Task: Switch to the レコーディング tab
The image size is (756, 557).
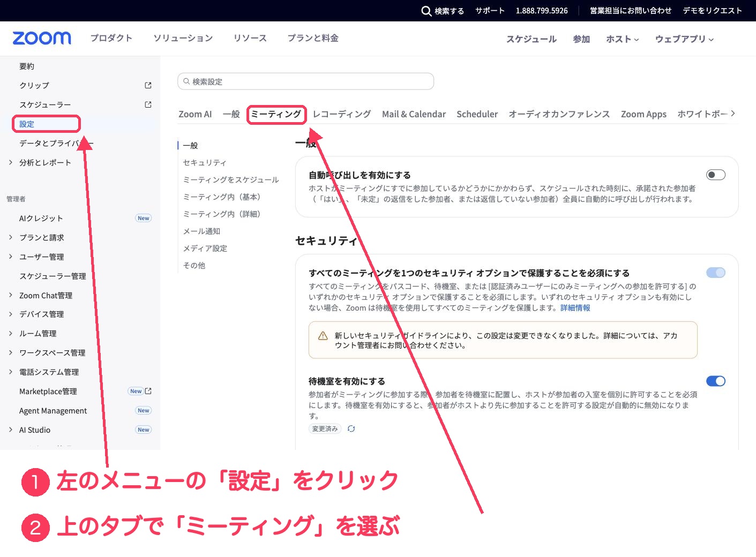Action: pyautogui.click(x=342, y=114)
